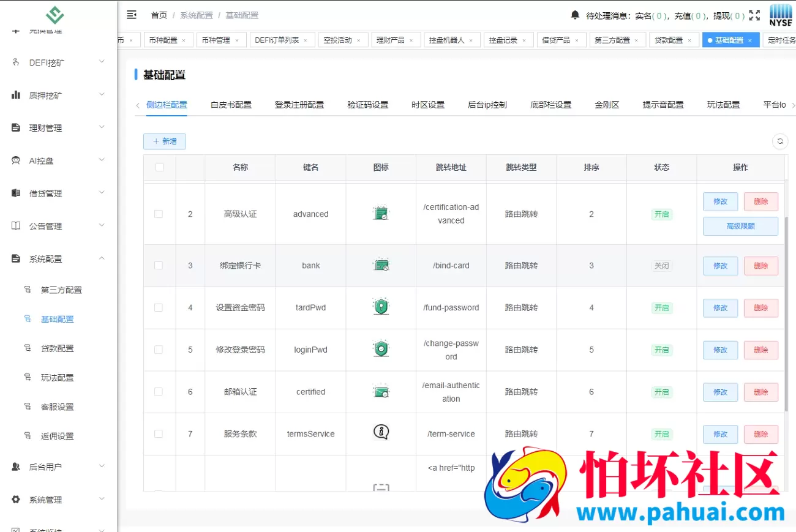Open 客服设置 in sidebar submenu
Viewport: 796px width, 532px height.
(x=58, y=406)
